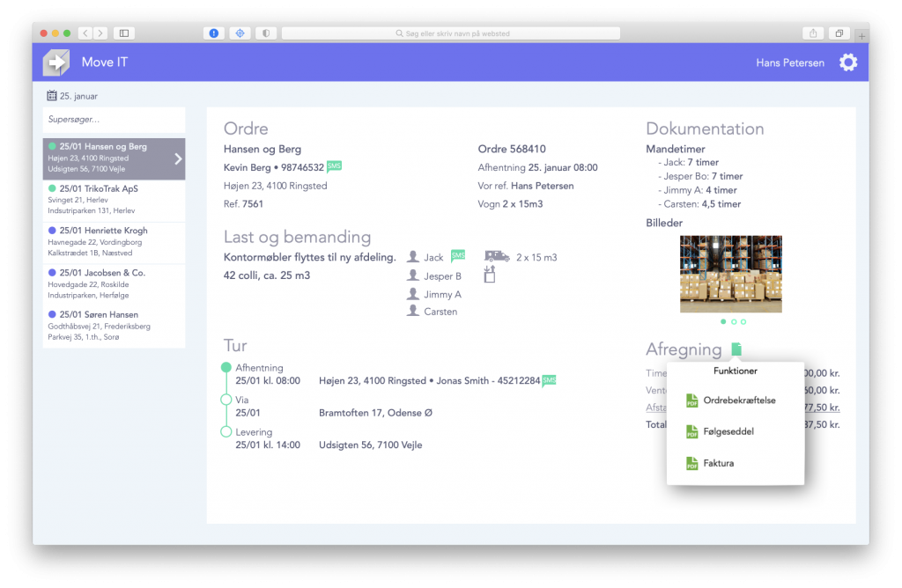
Task: Open the warehouse boxes picture
Action: (730, 274)
